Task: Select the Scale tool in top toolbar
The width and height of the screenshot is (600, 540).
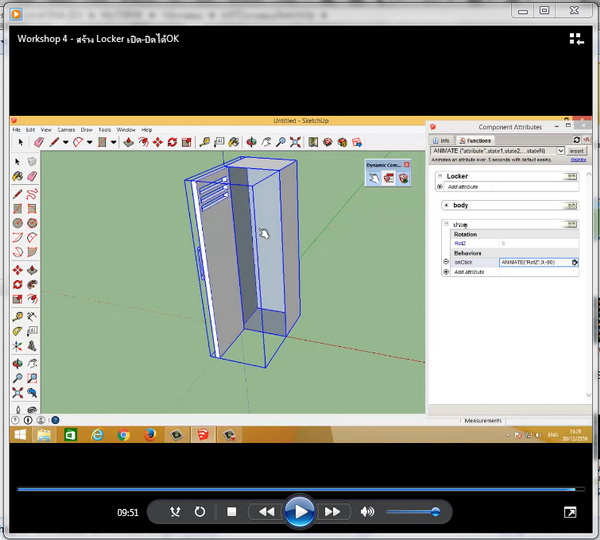Action: click(x=187, y=142)
